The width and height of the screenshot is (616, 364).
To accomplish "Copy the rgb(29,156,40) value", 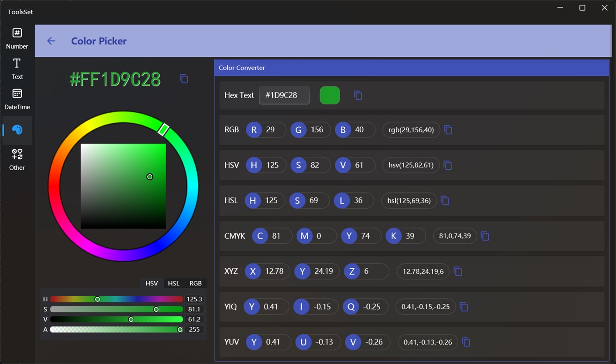I will [x=448, y=130].
